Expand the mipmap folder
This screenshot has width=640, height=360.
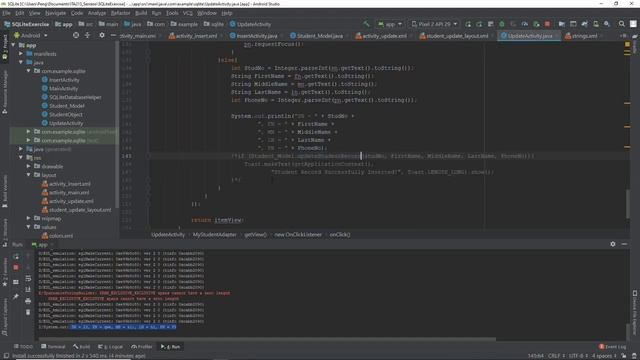tap(29, 218)
